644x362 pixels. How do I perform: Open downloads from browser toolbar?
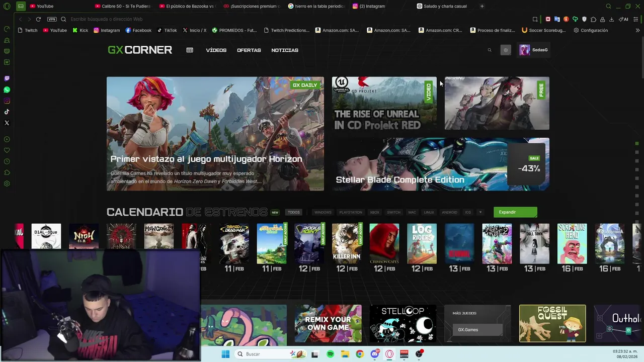coord(611,19)
